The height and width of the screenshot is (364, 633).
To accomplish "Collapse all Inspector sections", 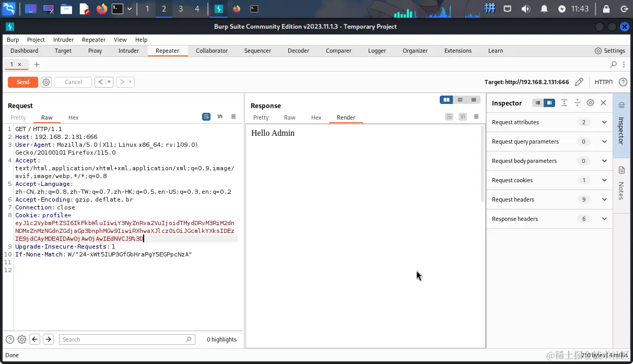I will click(x=577, y=103).
